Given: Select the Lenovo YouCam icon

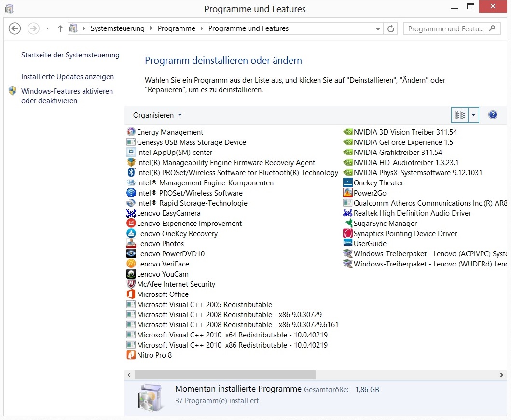Looking at the screenshot, I should point(131,274).
